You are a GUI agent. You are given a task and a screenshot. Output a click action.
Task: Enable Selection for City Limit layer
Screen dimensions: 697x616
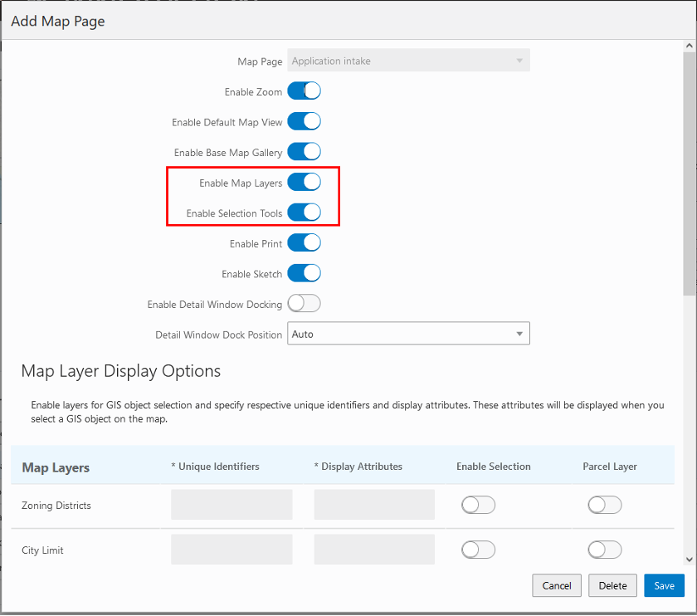(478, 550)
